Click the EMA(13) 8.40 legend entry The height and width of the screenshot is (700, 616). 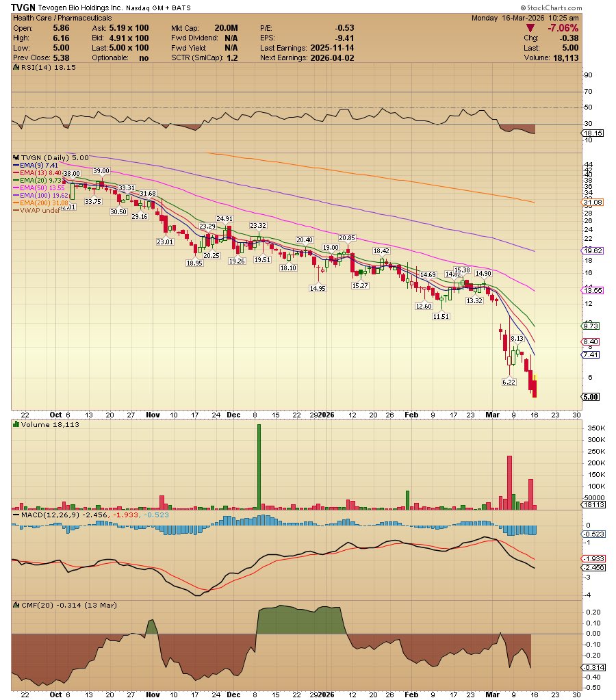(38, 172)
